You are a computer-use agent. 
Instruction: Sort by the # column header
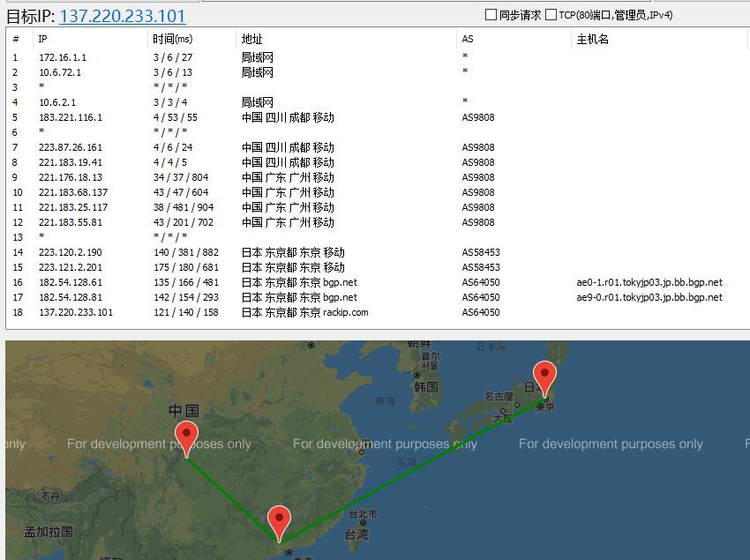[16, 39]
